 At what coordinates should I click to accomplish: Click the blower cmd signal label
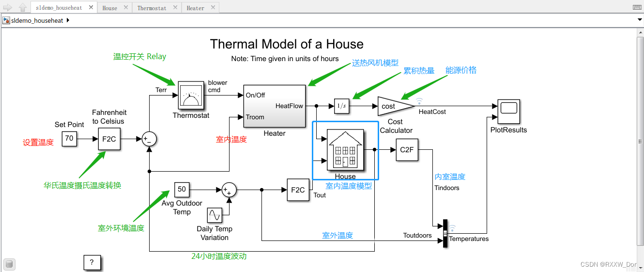(x=218, y=86)
